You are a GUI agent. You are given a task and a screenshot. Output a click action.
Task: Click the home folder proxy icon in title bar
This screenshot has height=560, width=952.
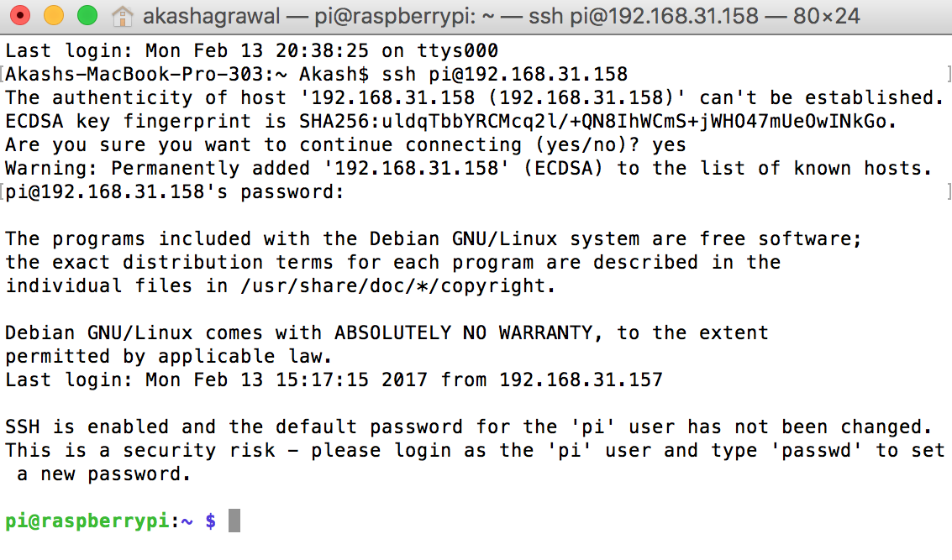(123, 16)
